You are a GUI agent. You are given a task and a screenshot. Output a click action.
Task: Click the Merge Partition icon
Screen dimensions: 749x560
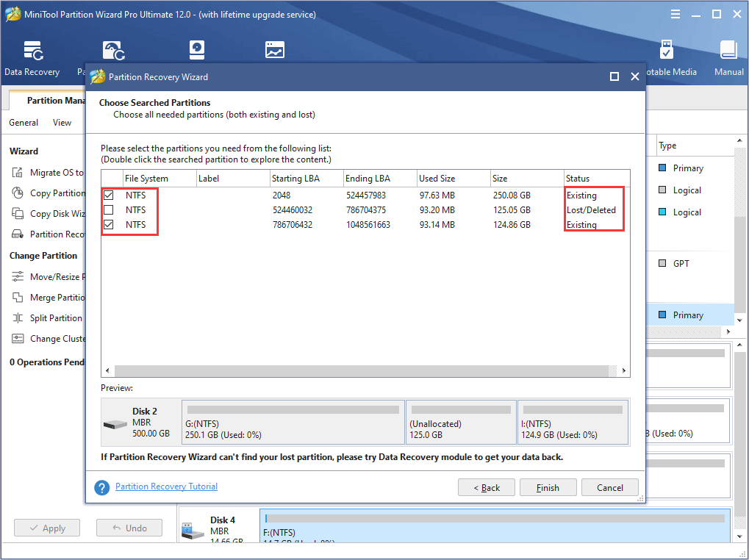click(17, 298)
